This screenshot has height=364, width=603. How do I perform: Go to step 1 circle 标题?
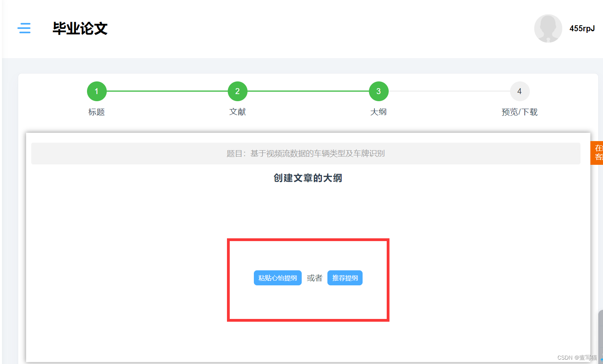tap(96, 91)
